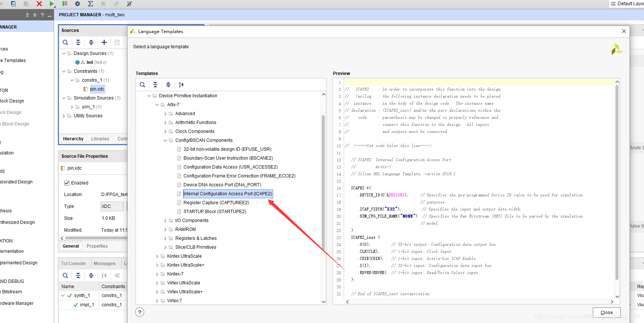Search in the Design Runs panel
The image size is (644, 323).
pyautogui.click(x=65, y=275)
